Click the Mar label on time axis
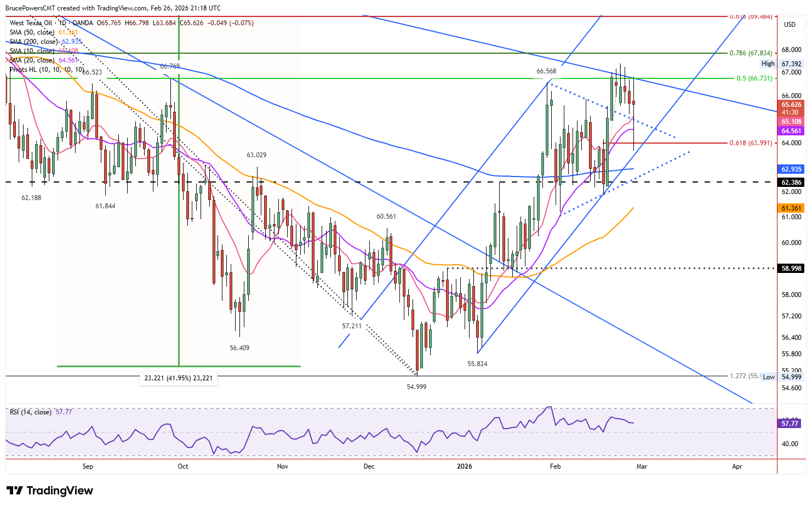 pos(642,466)
